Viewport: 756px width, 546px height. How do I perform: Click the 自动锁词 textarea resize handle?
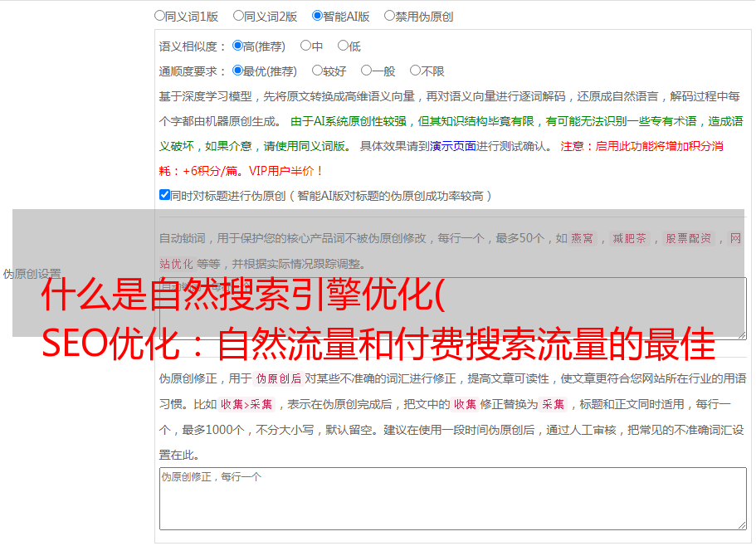tap(742, 334)
